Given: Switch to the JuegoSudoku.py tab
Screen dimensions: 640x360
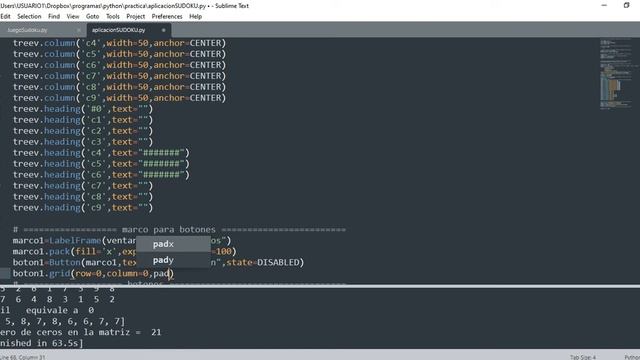Looking at the screenshot, I should 28,30.
